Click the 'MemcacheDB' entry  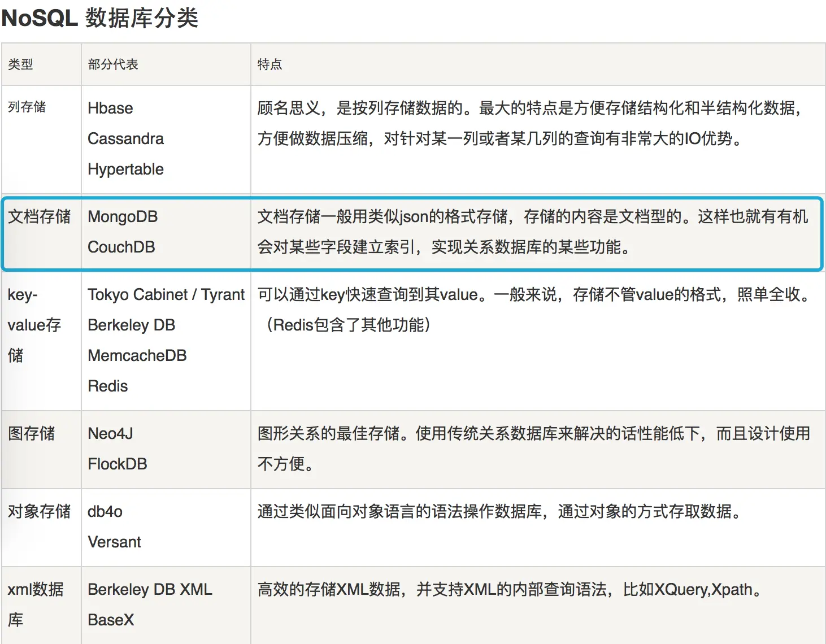pyautogui.click(x=137, y=355)
